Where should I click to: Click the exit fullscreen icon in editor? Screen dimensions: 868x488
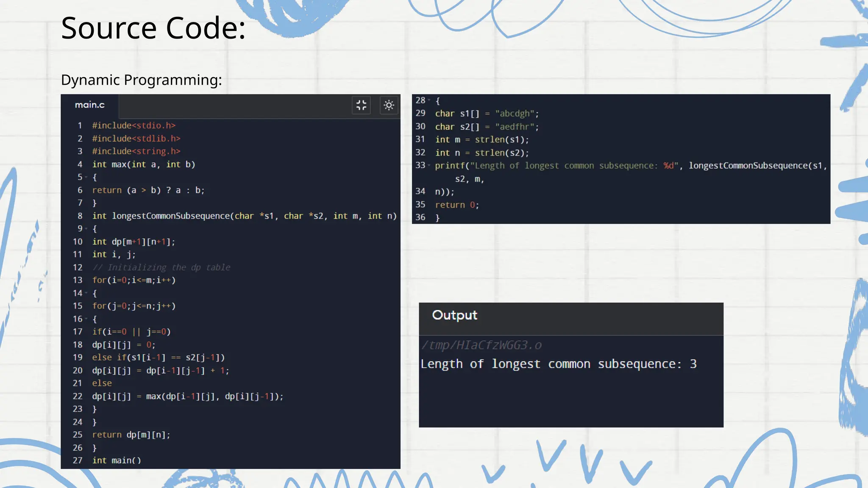click(361, 105)
